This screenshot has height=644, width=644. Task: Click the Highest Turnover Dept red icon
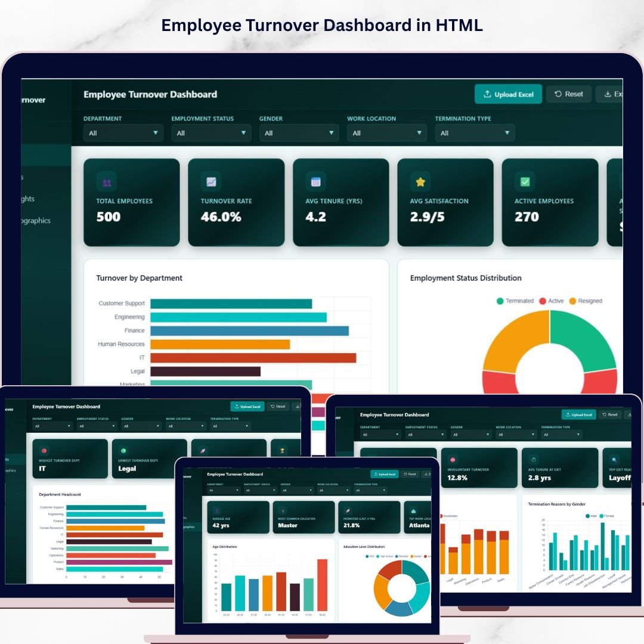pyautogui.click(x=44, y=451)
